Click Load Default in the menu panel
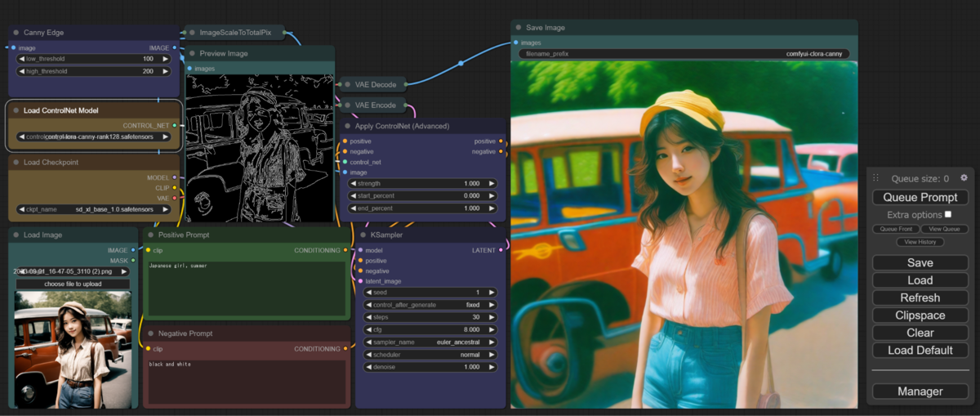The image size is (980, 416). tap(920, 351)
